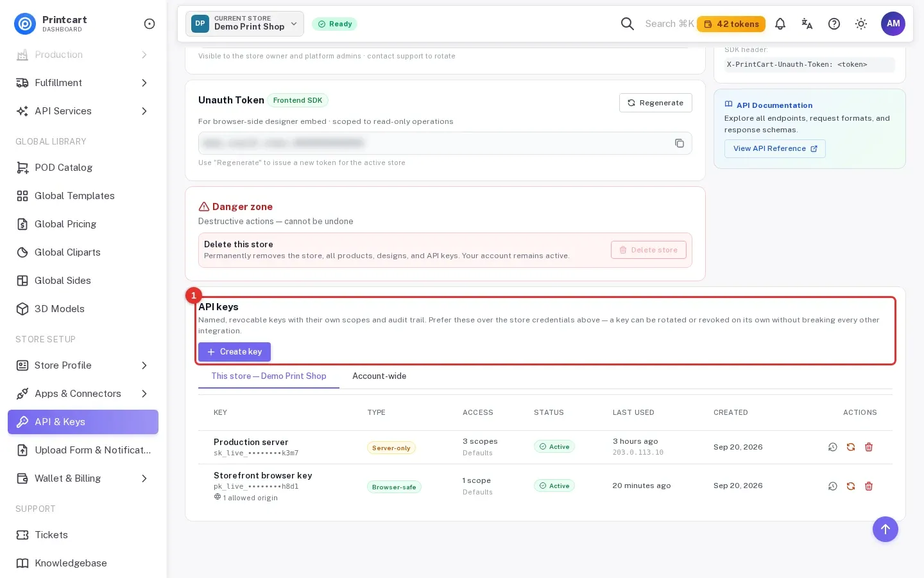This screenshot has height=578, width=924.
Task: Click the blurred Unauth Token field
Action: tap(445, 143)
